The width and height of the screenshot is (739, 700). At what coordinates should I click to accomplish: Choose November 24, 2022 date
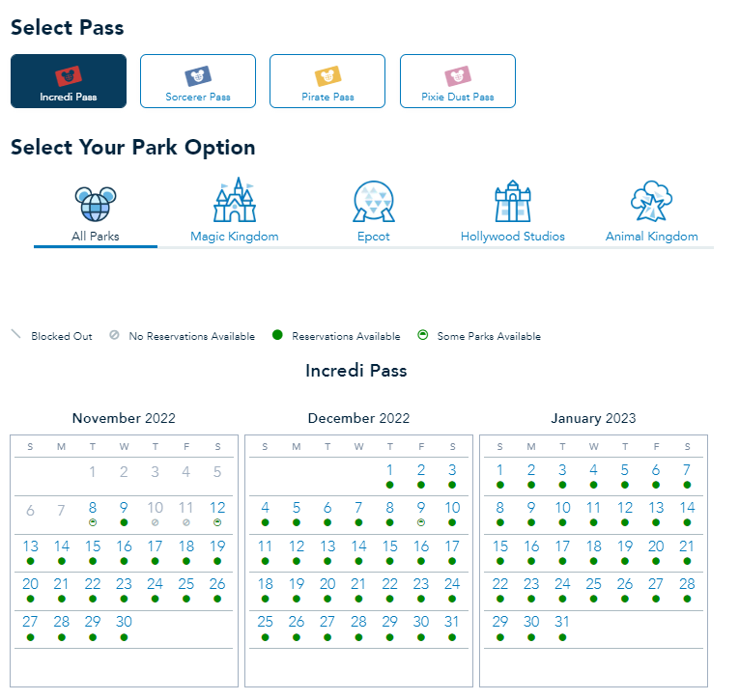click(155, 584)
